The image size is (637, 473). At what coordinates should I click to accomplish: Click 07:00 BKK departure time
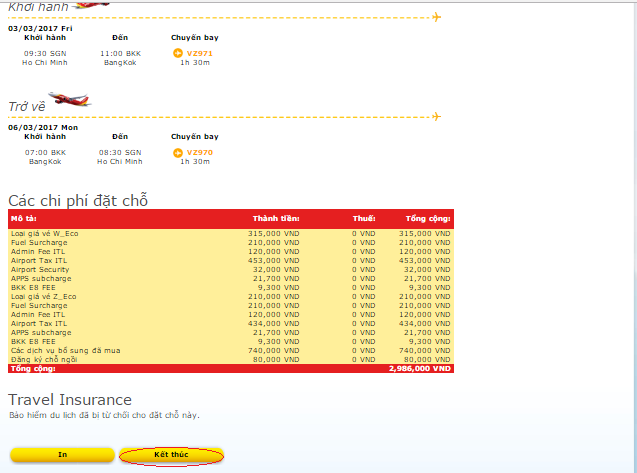click(45, 152)
